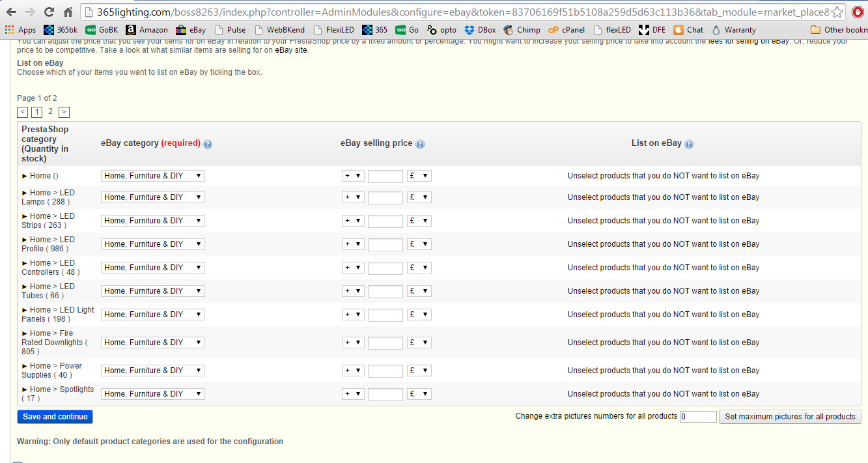Open the Go bookmark
The width and height of the screenshot is (868, 463).
click(x=407, y=29)
